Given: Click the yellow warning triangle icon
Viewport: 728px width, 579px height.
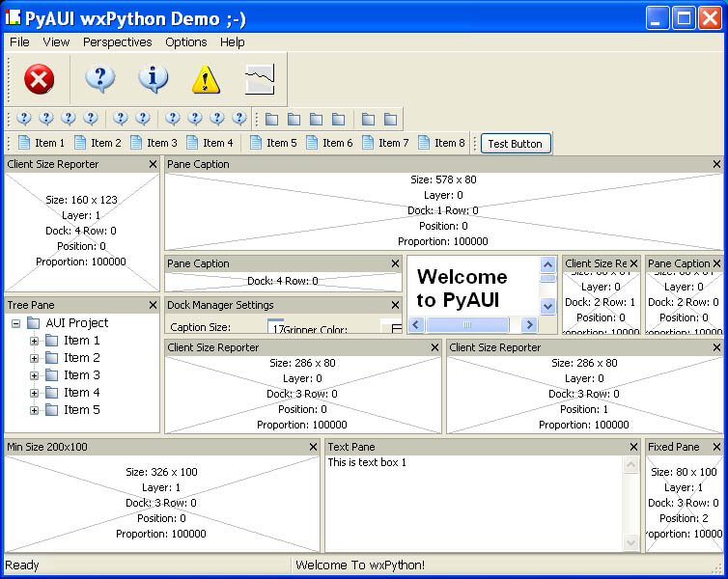Looking at the screenshot, I should (x=206, y=79).
